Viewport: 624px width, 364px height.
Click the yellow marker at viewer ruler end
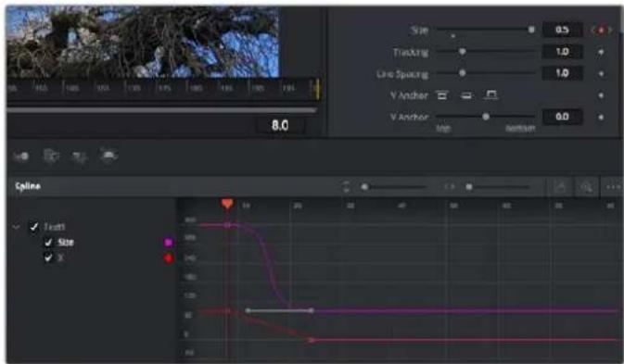(317, 90)
